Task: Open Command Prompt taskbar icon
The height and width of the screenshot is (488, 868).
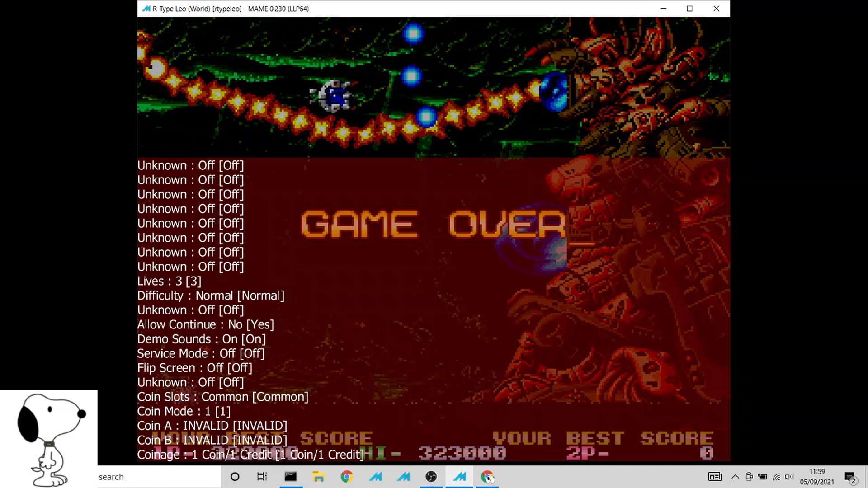Action: (290, 477)
